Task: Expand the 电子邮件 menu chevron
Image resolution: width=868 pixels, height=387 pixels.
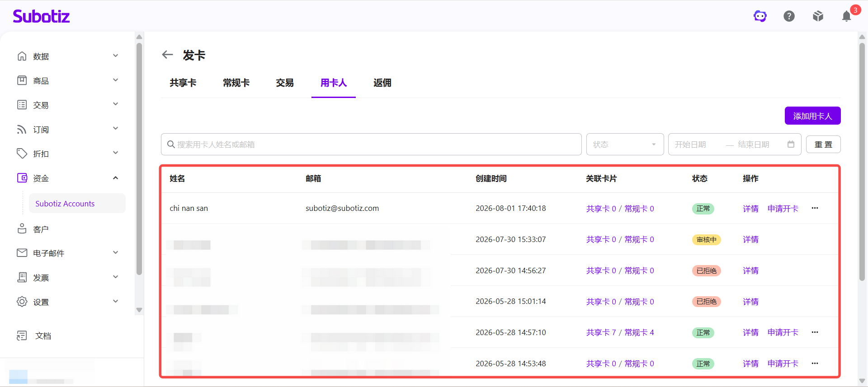Action: pyautogui.click(x=115, y=252)
